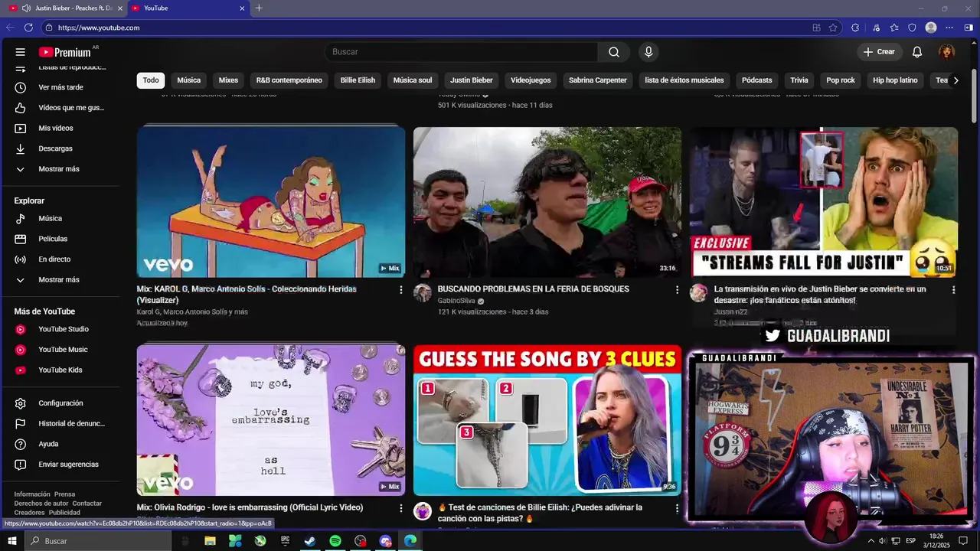Expand Mostrar más under Explorar
The image size is (980, 551).
60,279
